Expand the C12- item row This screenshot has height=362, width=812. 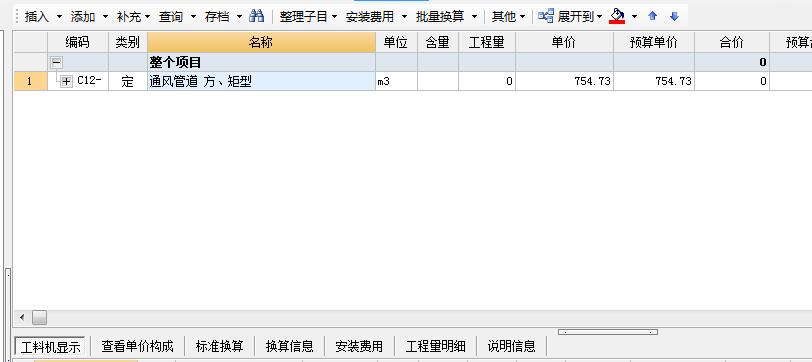66,81
